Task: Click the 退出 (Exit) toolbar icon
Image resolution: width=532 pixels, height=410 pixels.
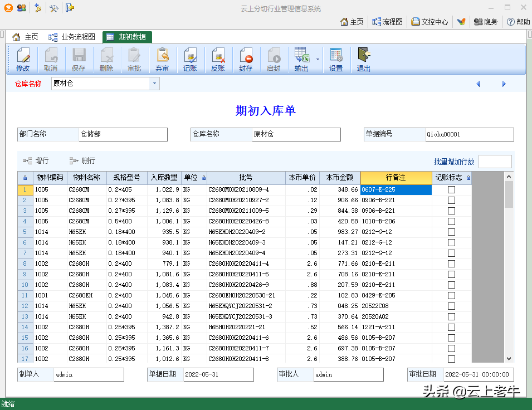Action: tap(364, 60)
